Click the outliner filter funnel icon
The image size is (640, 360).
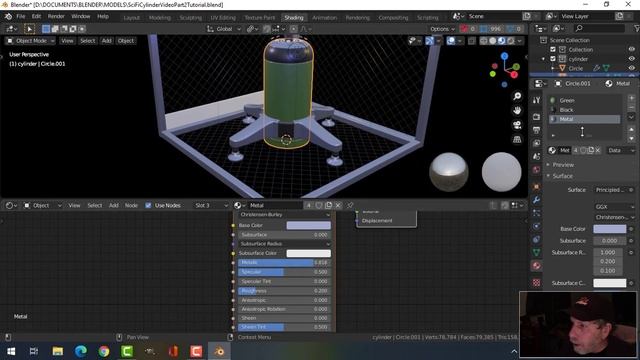click(x=636, y=28)
